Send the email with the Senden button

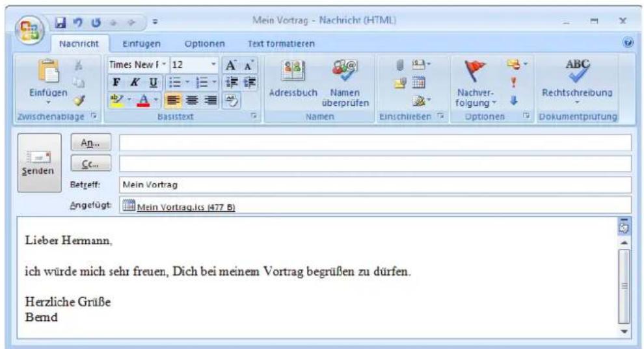(39, 163)
